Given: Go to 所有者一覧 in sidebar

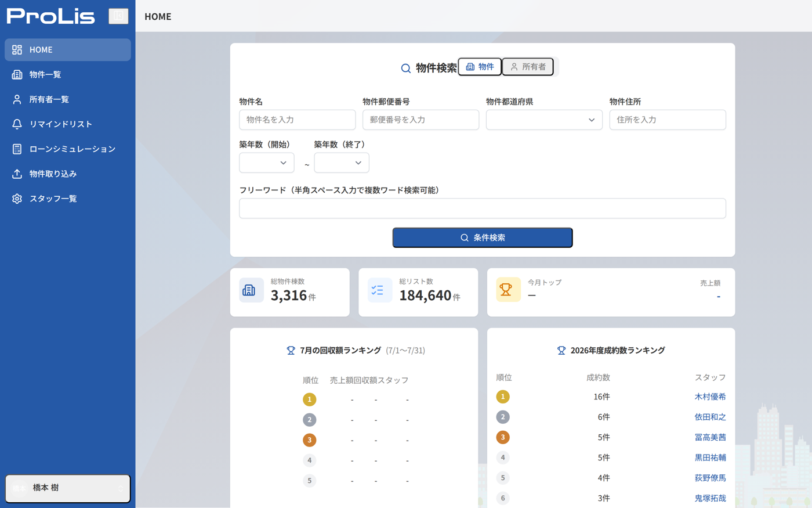Looking at the screenshot, I should tap(68, 100).
